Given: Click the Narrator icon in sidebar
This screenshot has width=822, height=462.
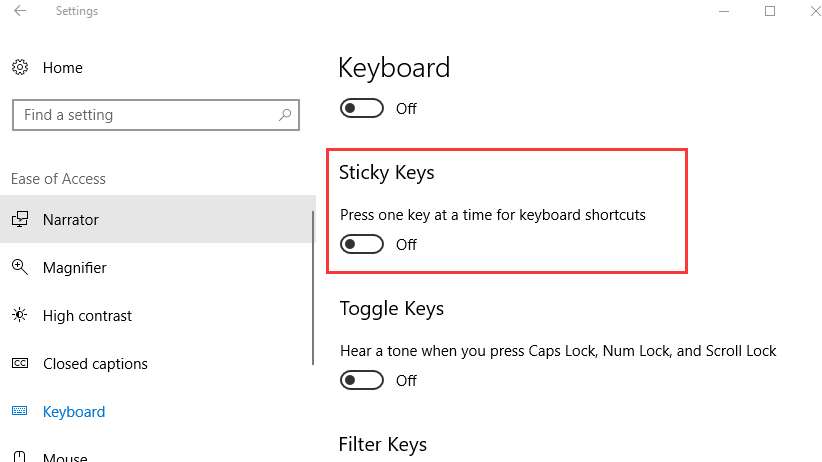Looking at the screenshot, I should (20, 220).
